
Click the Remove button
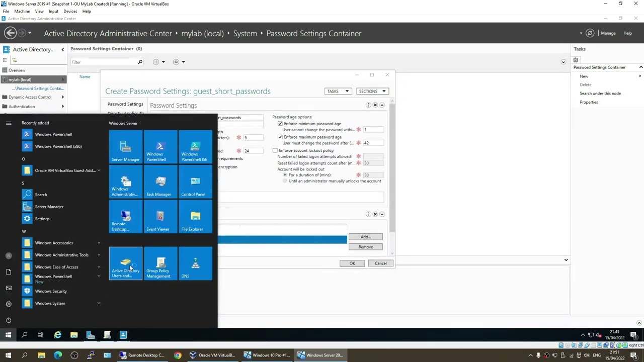(x=365, y=247)
